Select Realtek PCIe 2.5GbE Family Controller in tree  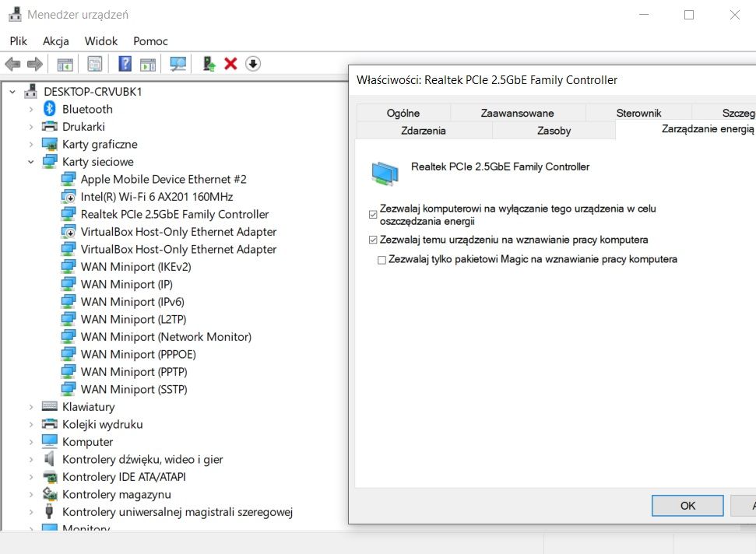[x=174, y=215]
